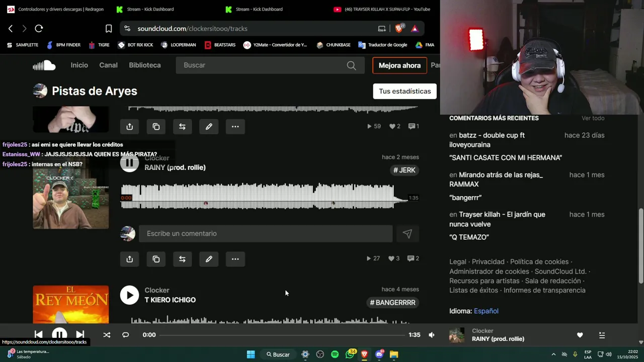Open the next-up queue icon in player bar
The width and height of the screenshot is (644, 362).
pyautogui.click(x=602, y=335)
